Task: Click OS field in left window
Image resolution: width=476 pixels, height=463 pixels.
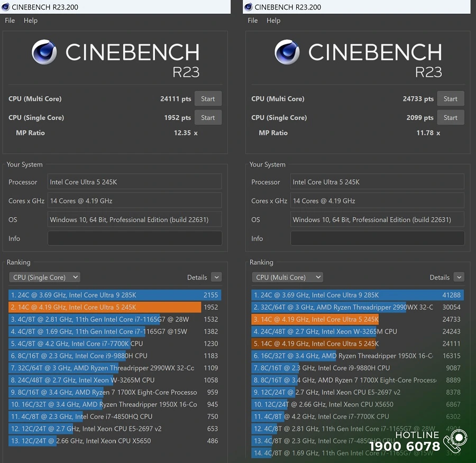Action: 134,219
